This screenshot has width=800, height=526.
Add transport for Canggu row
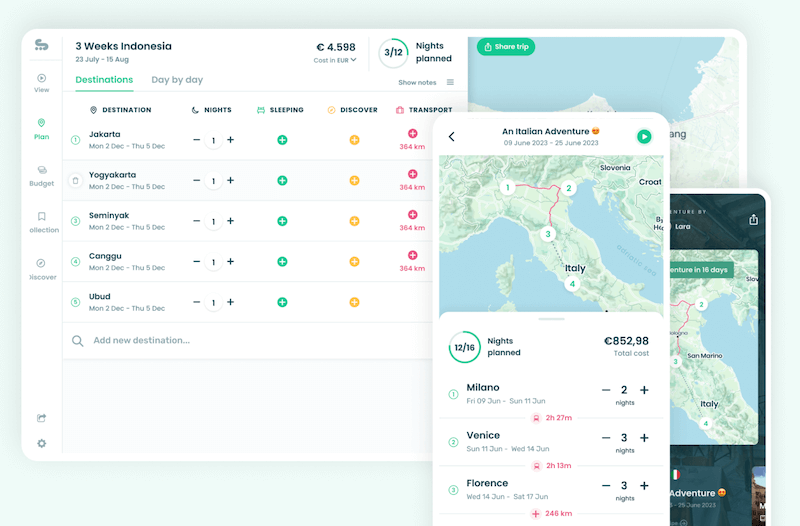(413, 255)
